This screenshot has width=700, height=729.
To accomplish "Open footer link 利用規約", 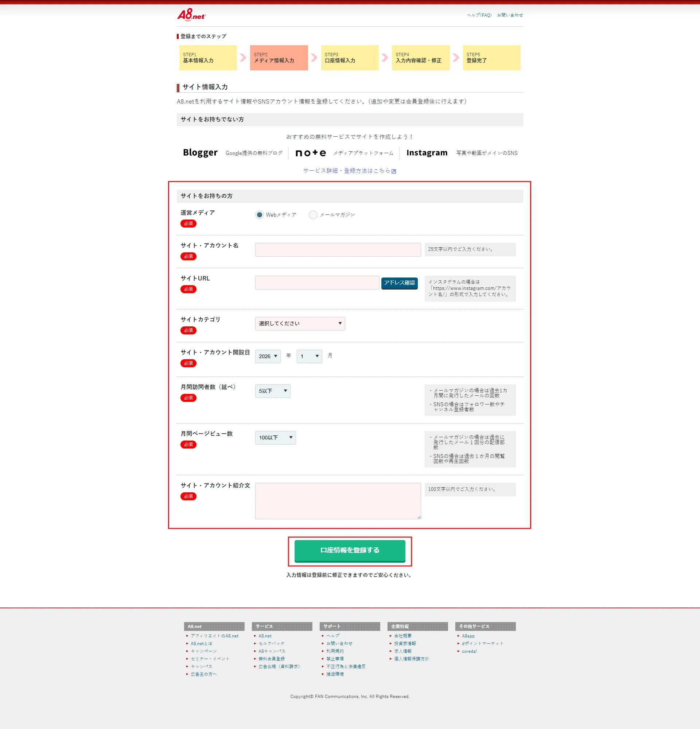I will 335,651.
